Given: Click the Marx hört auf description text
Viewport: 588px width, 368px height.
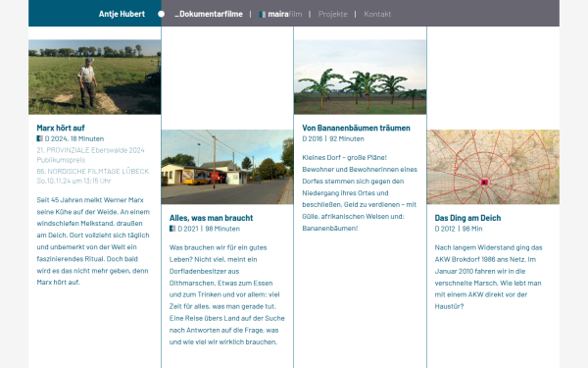Looking at the screenshot, I should click(93, 240).
